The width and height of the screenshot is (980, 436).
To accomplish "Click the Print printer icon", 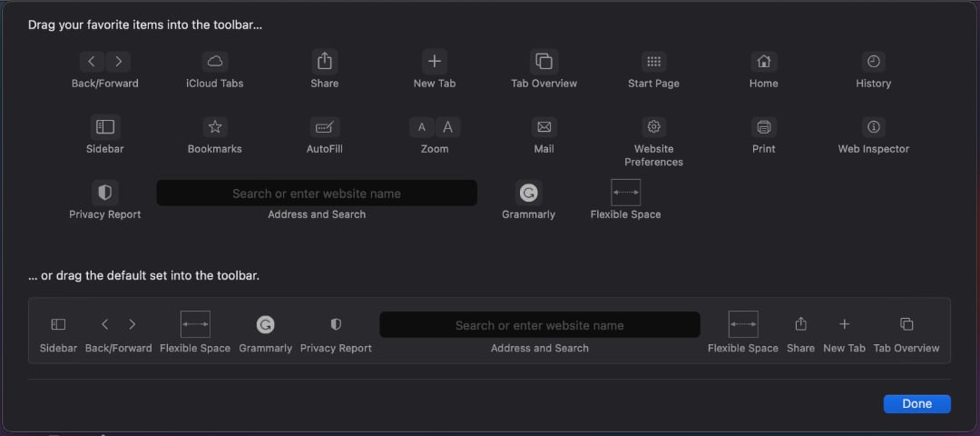I will click(764, 127).
